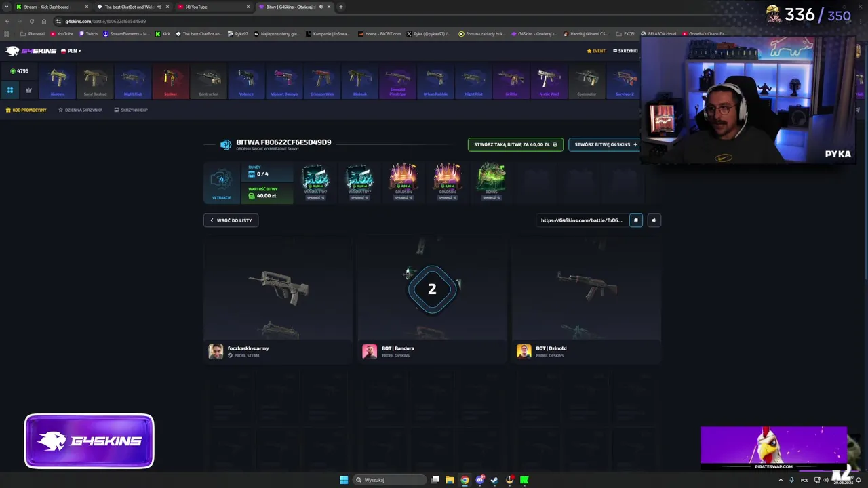Click the Wyszukaj taskbar search box
This screenshot has width=868, height=488.
pyautogui.click(x=390, y=480)
